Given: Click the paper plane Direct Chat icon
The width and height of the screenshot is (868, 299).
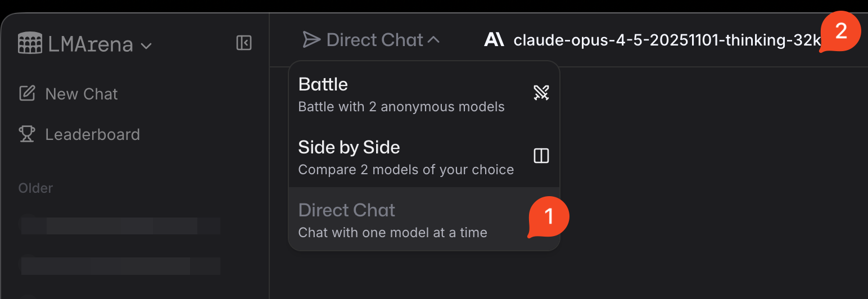Looking at the screenshot, I should click(x=311, y=40).
